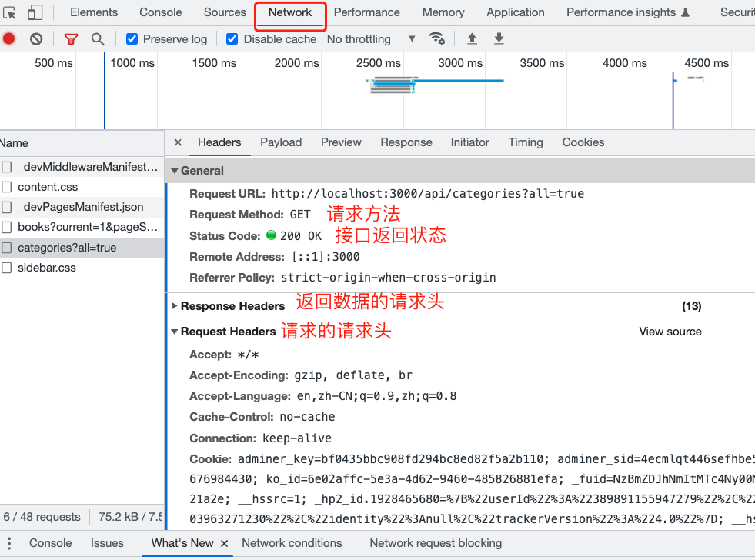
Task: Toggle the network filter funnel icon
Action: [71, 39]
